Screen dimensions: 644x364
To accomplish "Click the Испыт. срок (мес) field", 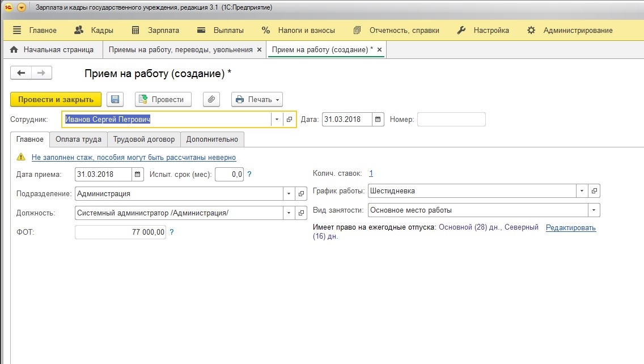I will (x=229, y=174).
